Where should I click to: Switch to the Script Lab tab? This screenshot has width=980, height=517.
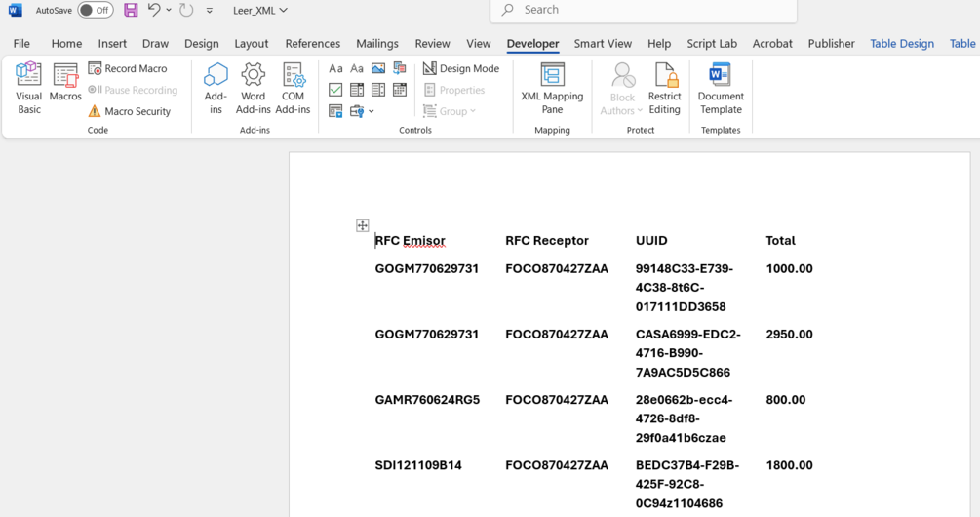pyautogui.click(x=712, y=44)
